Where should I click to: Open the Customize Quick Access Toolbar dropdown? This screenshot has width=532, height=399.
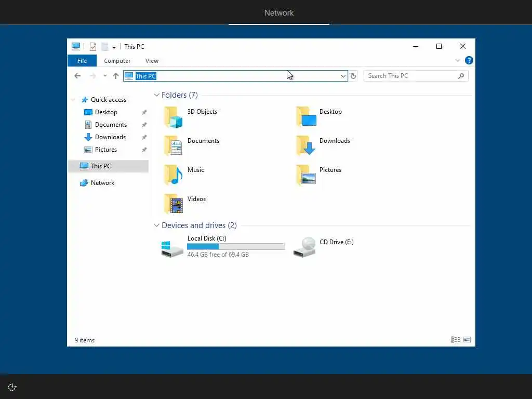pos(114,47)
